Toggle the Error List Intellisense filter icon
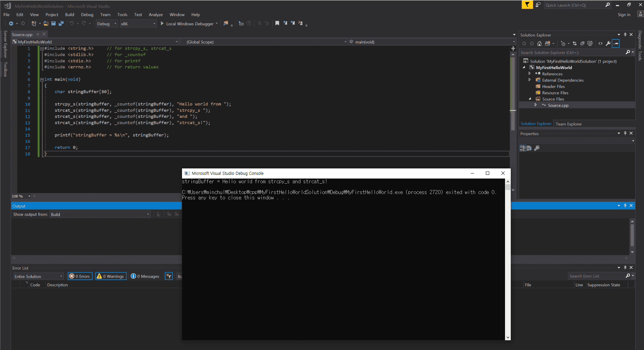This screenshot has height=350, width=644. click(169, 276)
